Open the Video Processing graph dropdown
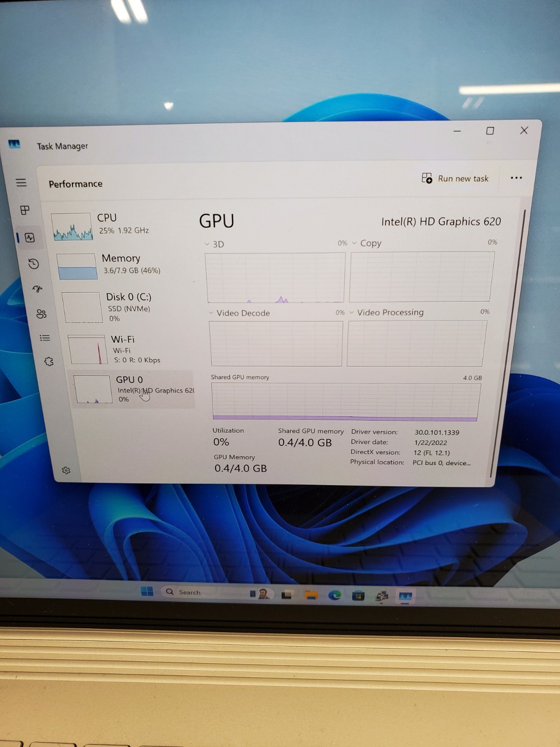The width and height of the screenshot is (560, 747). pos(351,312)
